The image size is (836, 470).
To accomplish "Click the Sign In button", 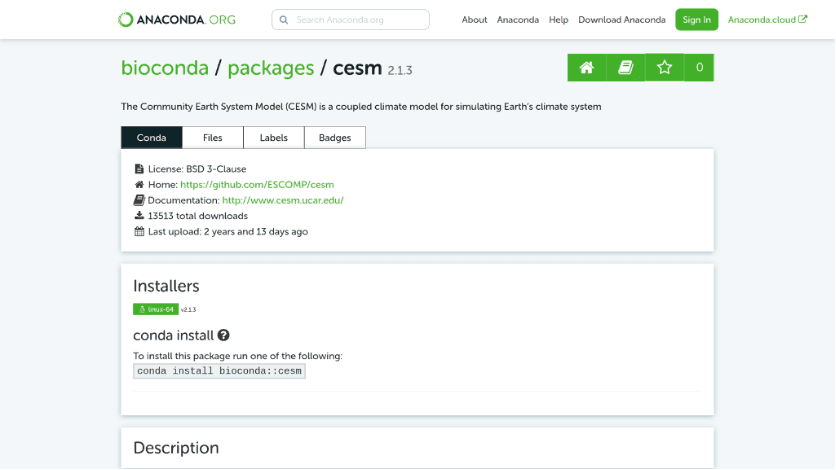I will click(x=696, y=20).
